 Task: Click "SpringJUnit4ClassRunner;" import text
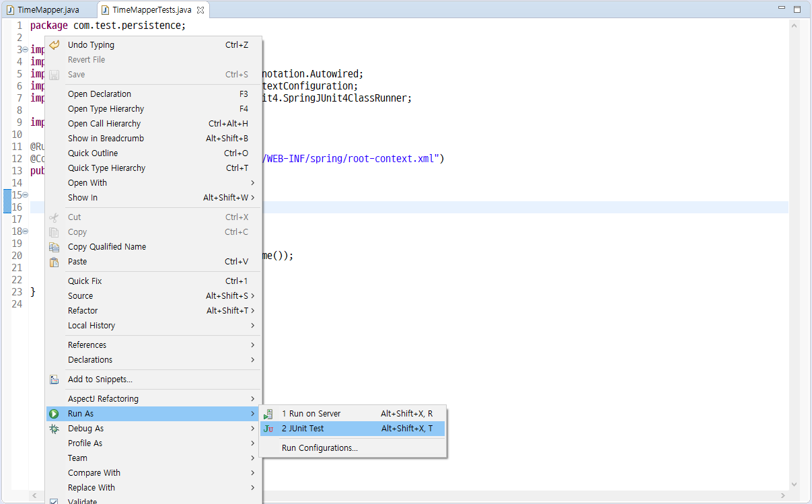pyautogui.click(x=346, y=98)
